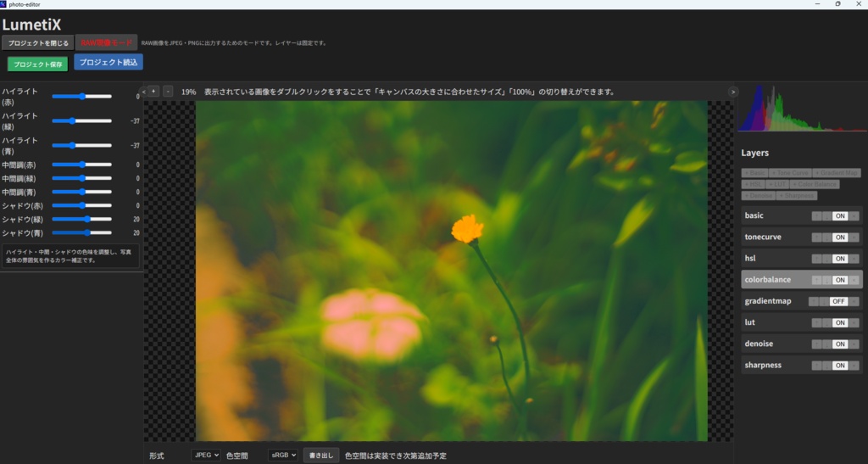This screenshot has width=868, height=464.
Task: Adjust the シャドウ(緑) slider
Action: pyautogui.click(x=82, y=219)
